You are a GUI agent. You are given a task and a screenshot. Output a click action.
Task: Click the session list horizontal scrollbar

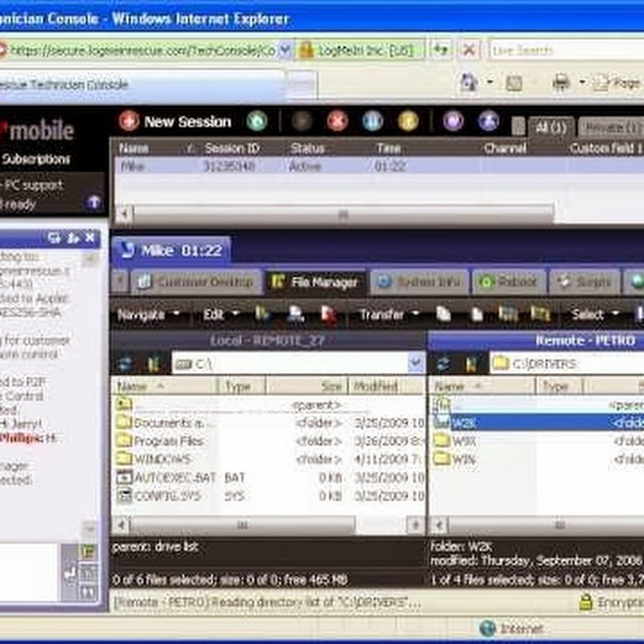point(343,214)
